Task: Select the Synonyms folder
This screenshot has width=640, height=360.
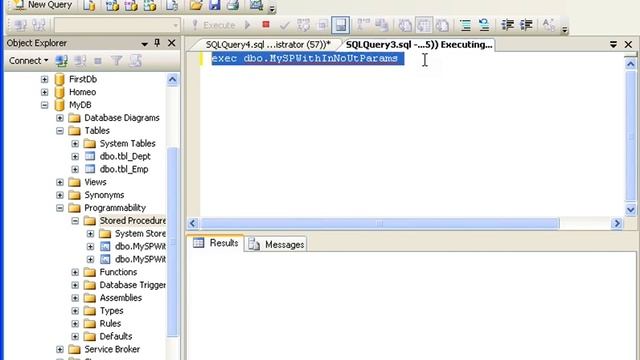Action: pyautogui.click(x=104, y=195)
